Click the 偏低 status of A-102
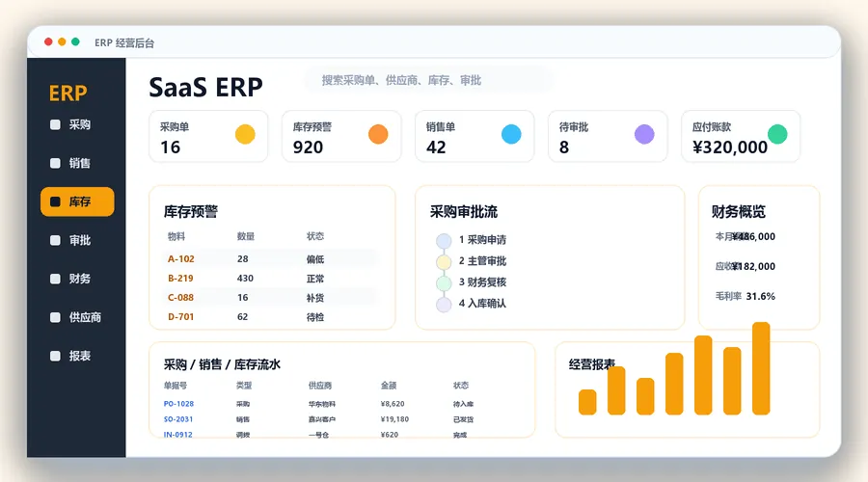The width and height of the screenshot is (868, 482). pos(315,259)
